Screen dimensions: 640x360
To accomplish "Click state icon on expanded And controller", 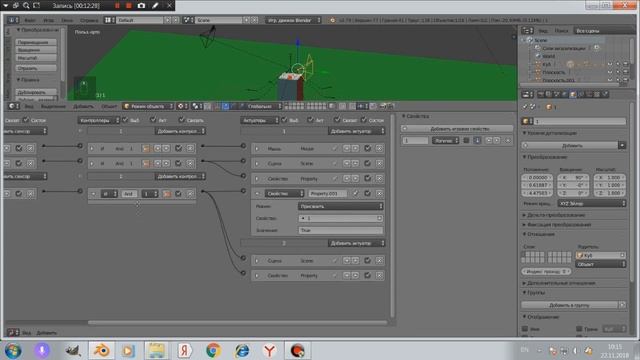I will click(x=167, y=194).
